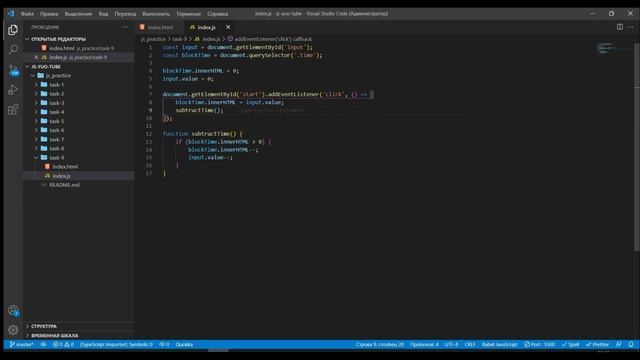Click the split editor icon
Screen dimensions: 640x360
[x=620, y=27]
